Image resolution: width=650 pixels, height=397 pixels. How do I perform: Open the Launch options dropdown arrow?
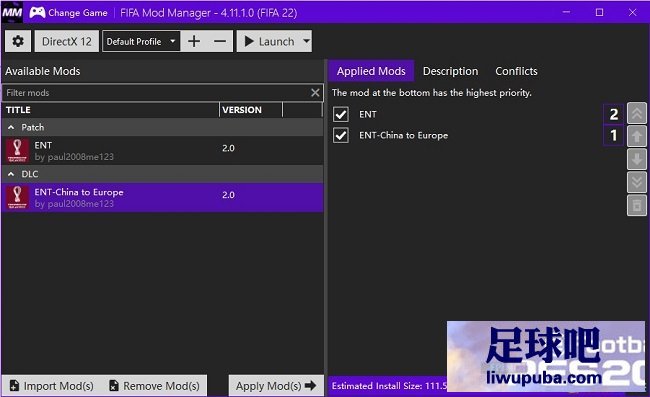(306, 41)
